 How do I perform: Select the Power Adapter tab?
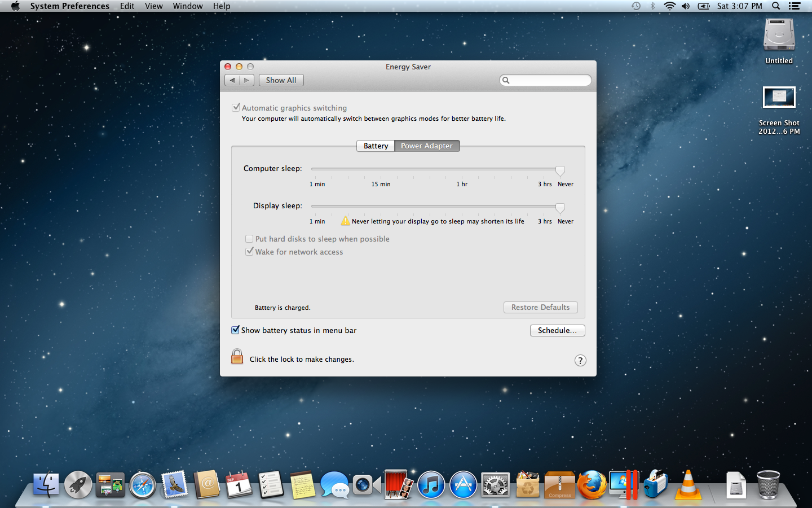[427, 146]
